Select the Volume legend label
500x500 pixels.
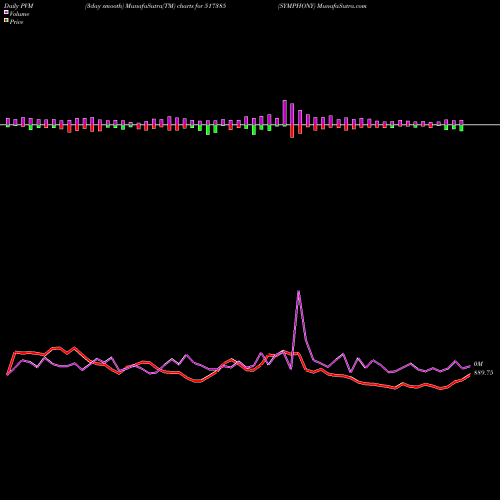pos(19,14)
